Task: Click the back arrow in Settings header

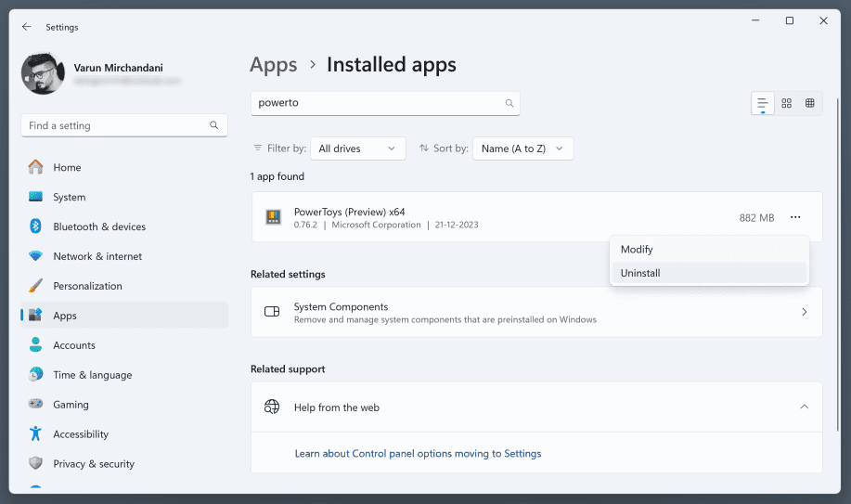Action: click(x=26, y=27)
